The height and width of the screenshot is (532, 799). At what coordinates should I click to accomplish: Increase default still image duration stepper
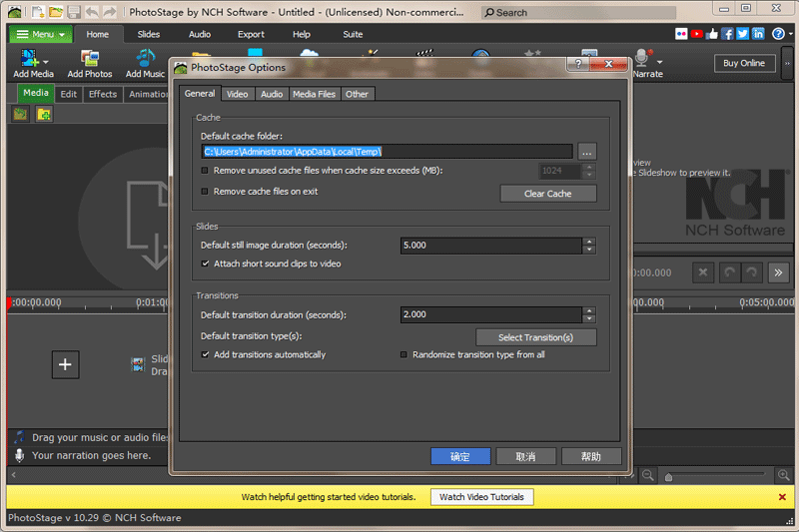589,242
